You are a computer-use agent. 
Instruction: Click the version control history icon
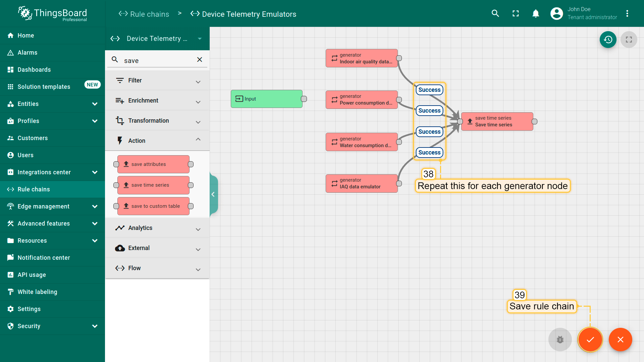click(x=608, y=40)
